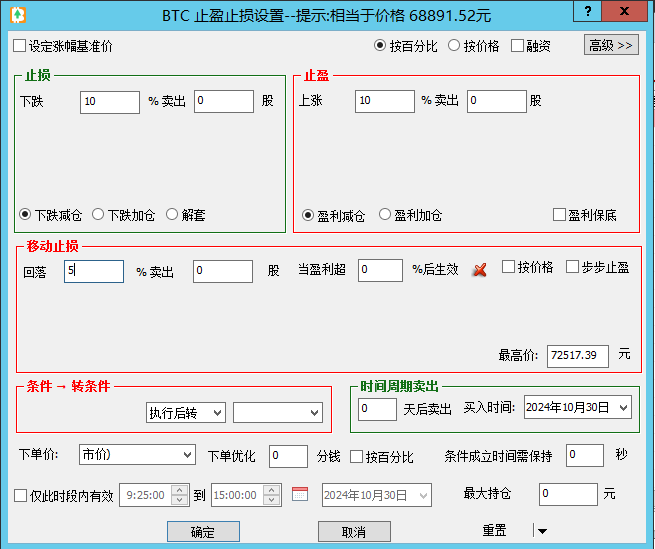
Task: Click the 下单优化 input field
Action: 288,456
